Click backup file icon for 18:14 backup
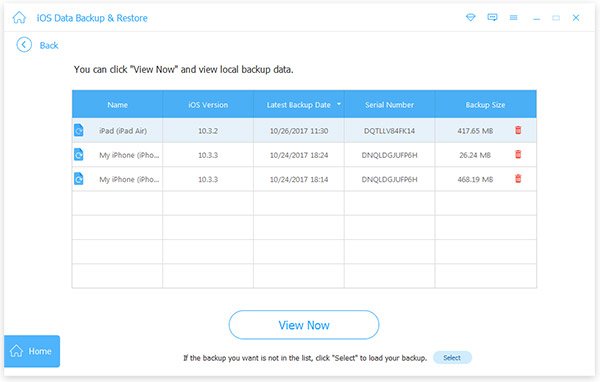 [78, 178]
